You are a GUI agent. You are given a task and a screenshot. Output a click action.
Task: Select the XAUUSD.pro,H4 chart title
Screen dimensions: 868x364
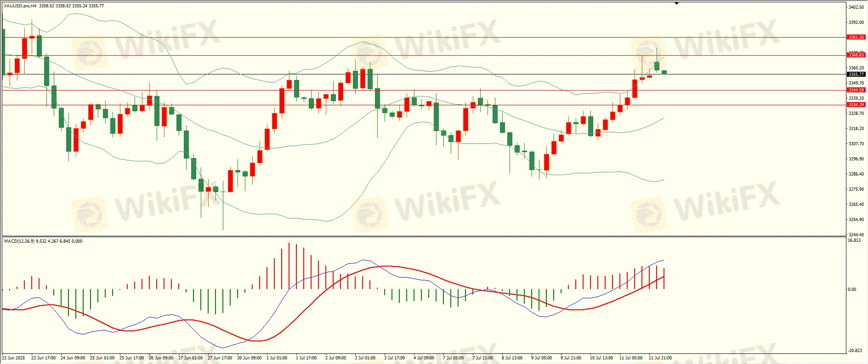pyautogui.click(x=20, y=6)
